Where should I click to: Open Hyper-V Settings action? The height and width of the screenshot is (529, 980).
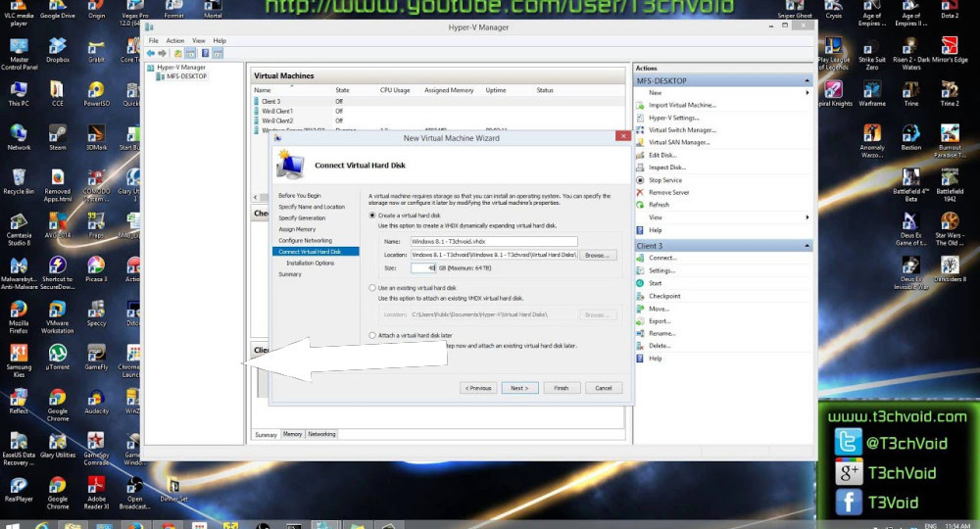pos(674,118)
